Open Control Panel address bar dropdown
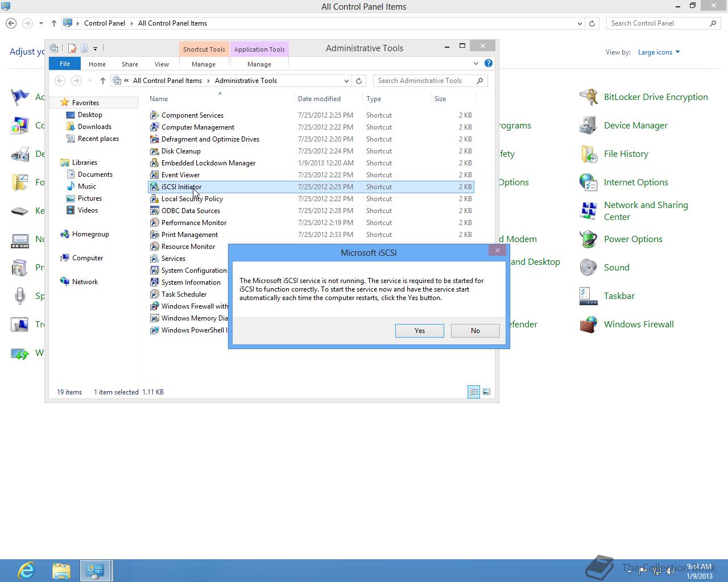The image size is (728, 582). 580,23
